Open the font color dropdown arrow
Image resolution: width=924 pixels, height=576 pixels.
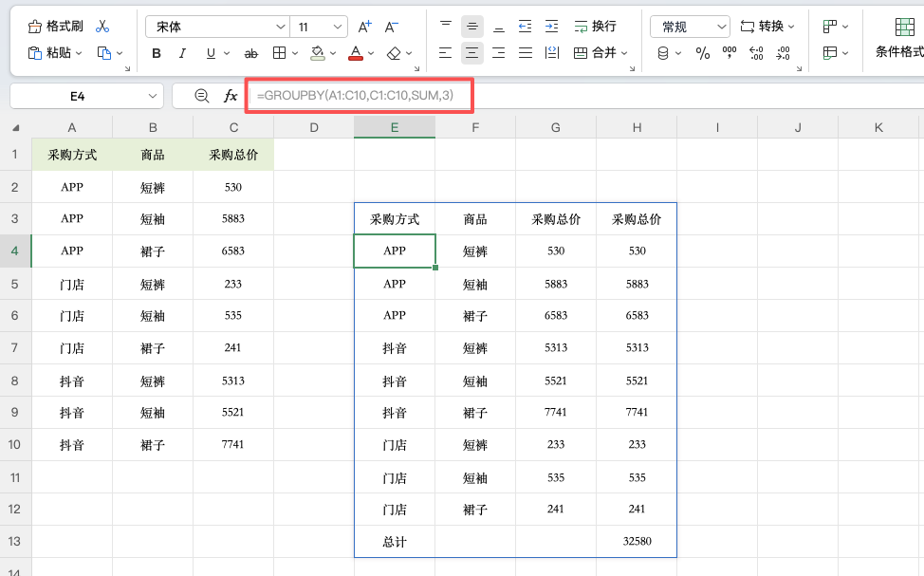pos(371,54)
